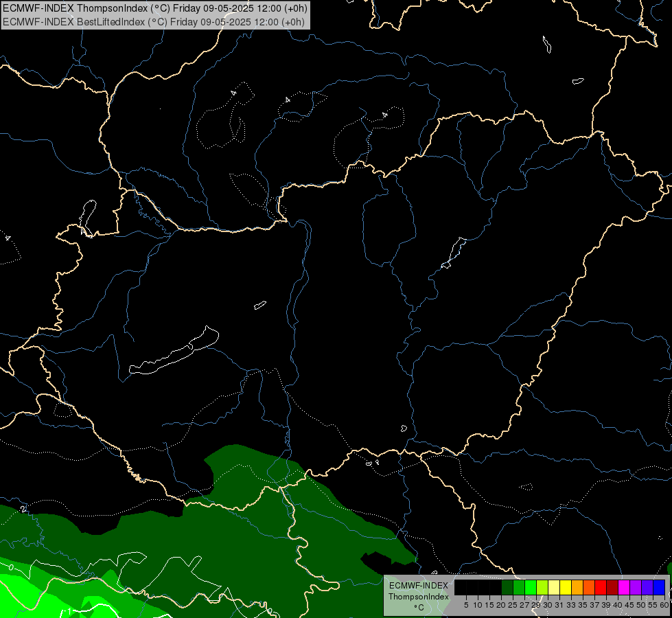Image resolution: width=672 pixels, height=618 pixels.
Task: Click the legend tick value 31
Action: pyautogui.click(x=559, y=605)
